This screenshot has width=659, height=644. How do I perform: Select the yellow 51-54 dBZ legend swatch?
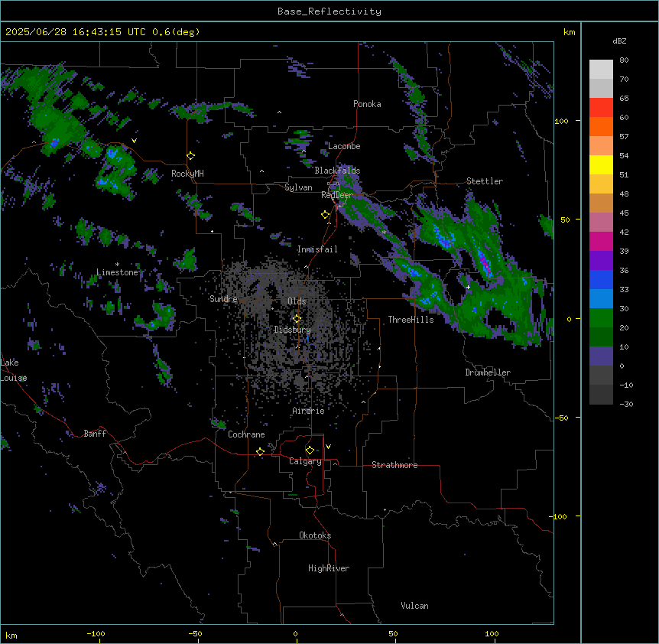tap(601, 164)
